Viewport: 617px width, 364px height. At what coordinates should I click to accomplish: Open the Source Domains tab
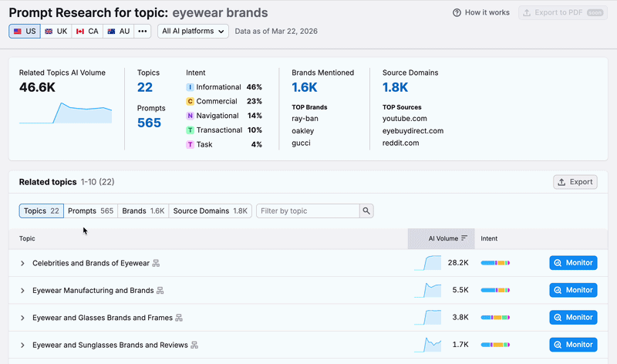click(210, 211)
